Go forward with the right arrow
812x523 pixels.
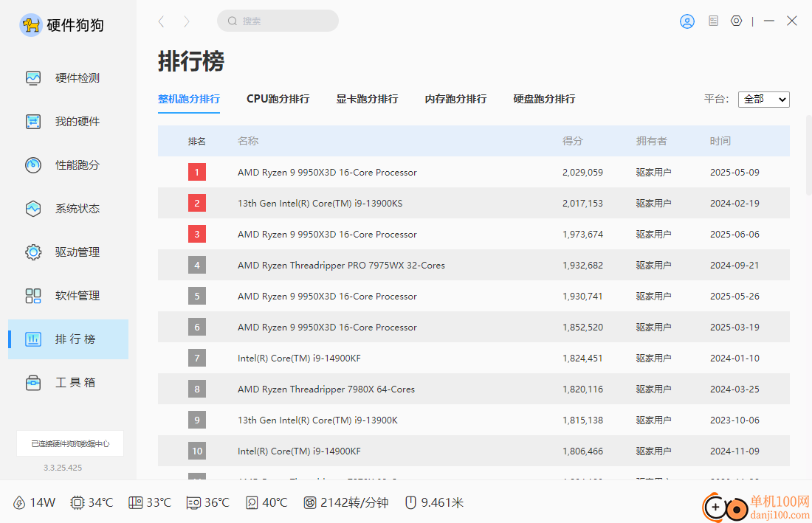click(187, 21)
